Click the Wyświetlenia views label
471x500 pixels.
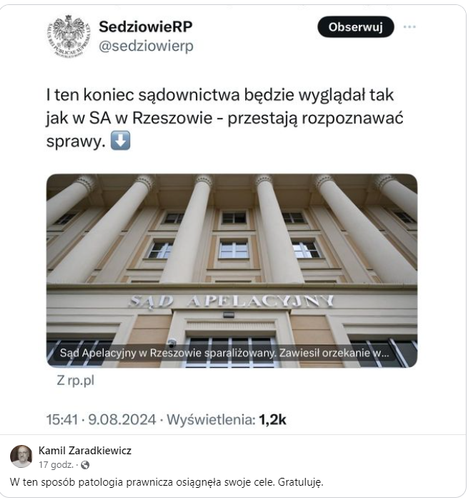[x=211, y=419]
